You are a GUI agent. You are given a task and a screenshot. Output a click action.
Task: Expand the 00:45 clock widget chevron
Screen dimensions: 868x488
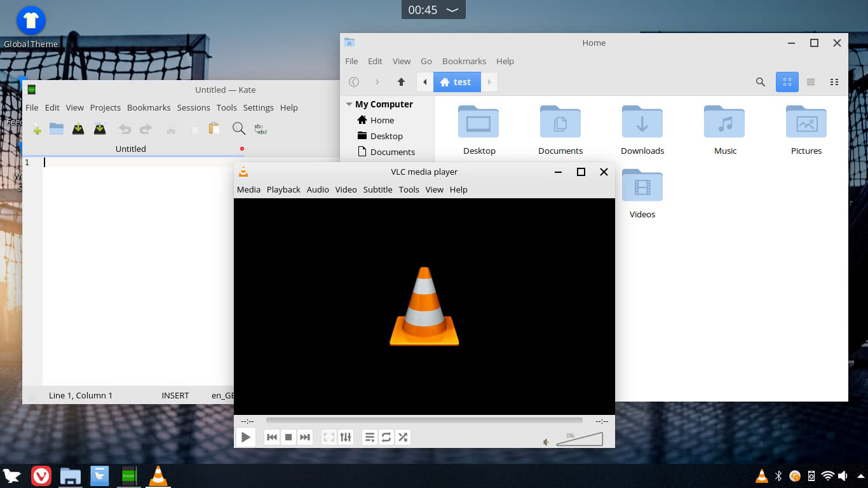pos(452,10)
